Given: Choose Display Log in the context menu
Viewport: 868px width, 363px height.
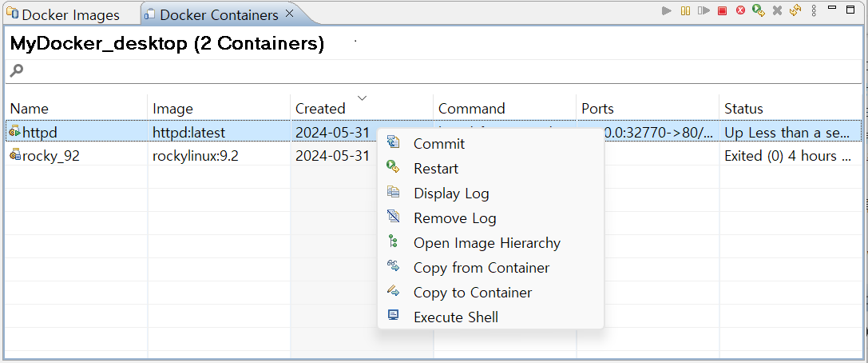Looking at the screenshot, I should point(451,193).
